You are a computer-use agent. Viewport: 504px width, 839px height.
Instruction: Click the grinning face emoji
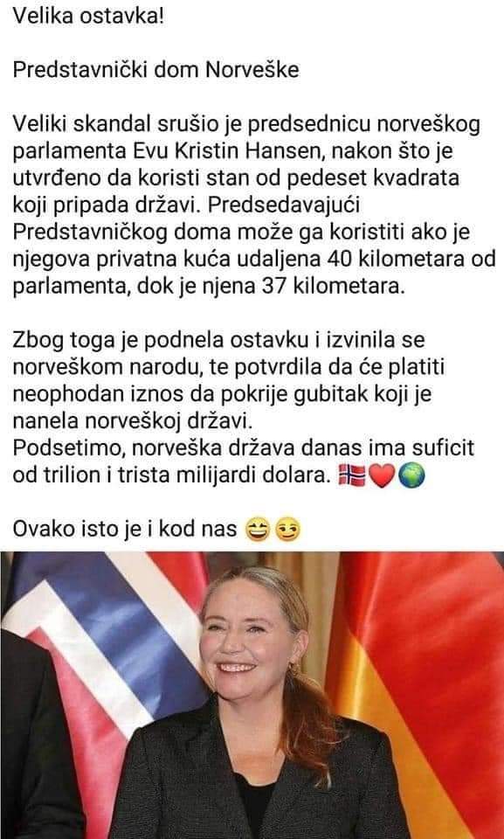tap(257, 530)
